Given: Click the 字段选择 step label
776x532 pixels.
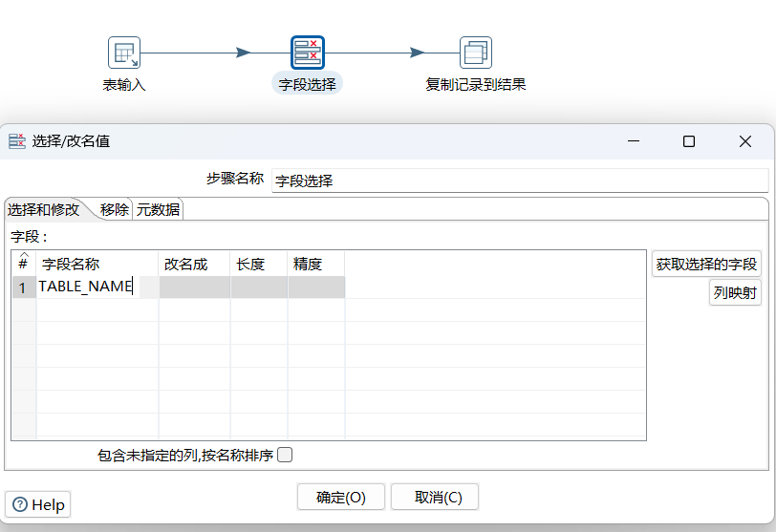Looking at the screenshot, I should click(x=308, y=85).
